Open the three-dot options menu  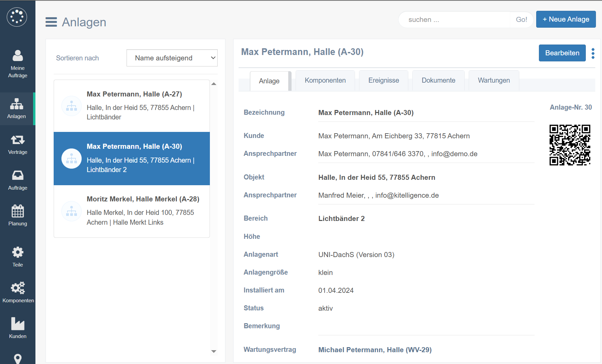593,53
